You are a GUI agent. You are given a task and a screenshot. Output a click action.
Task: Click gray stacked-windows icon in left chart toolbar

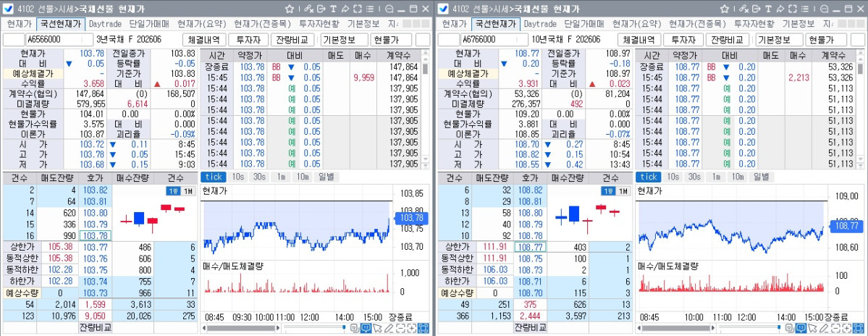coord(354,328)
